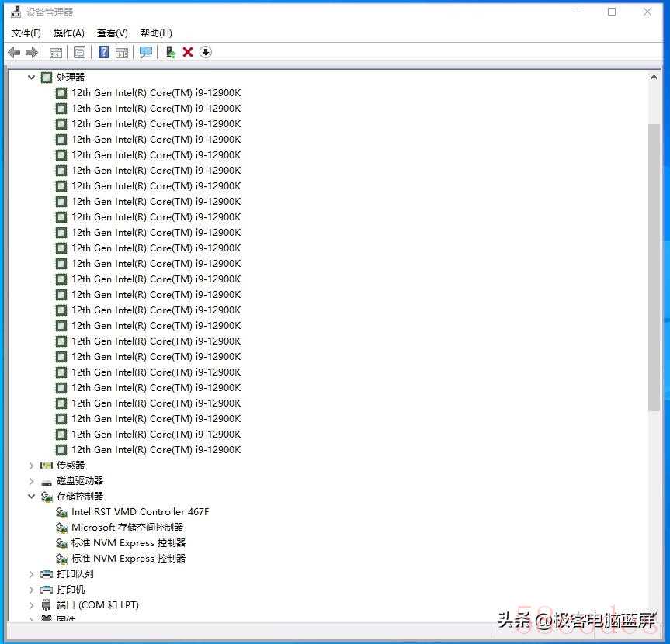Open the 查看(V) menu

(113, 33)
